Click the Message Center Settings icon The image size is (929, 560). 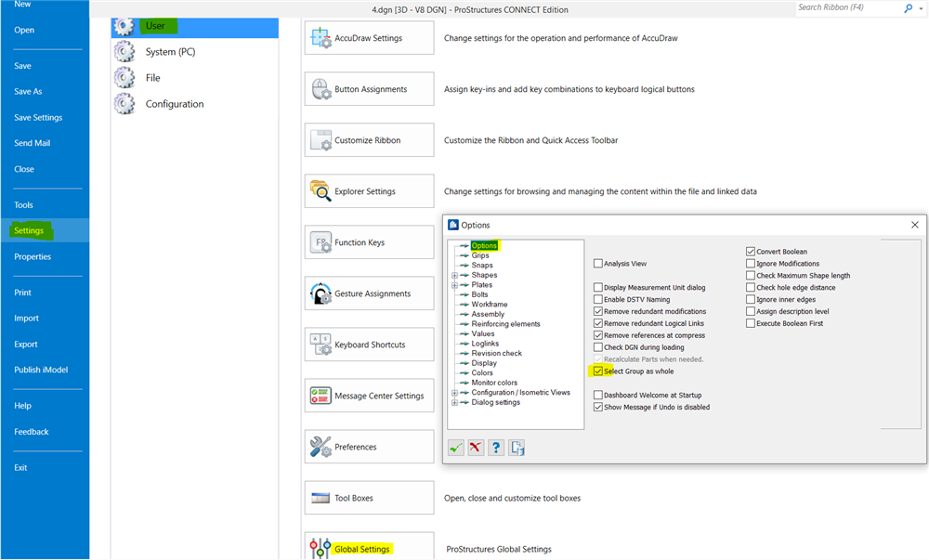(x=321, y=396)
